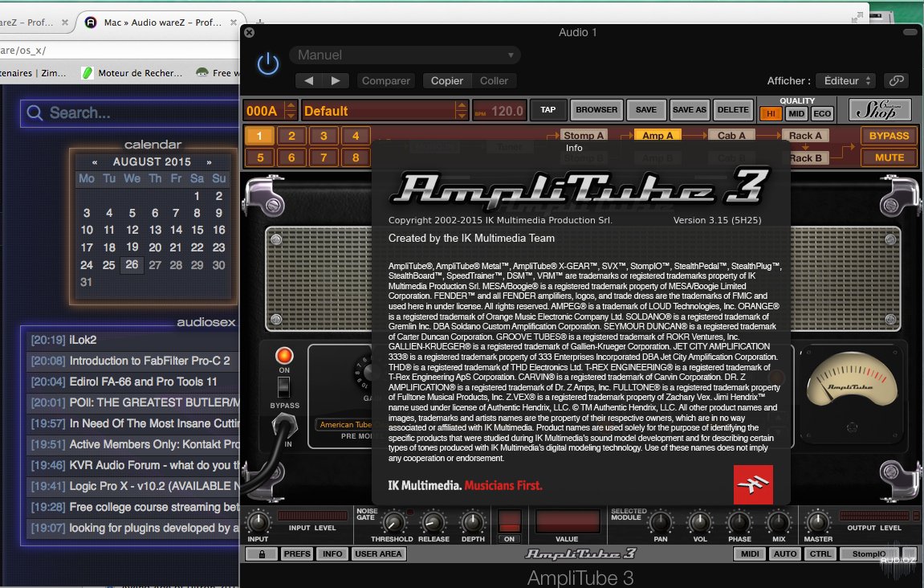Flip the amp BYPASS switch

click(x=283, y=387)
